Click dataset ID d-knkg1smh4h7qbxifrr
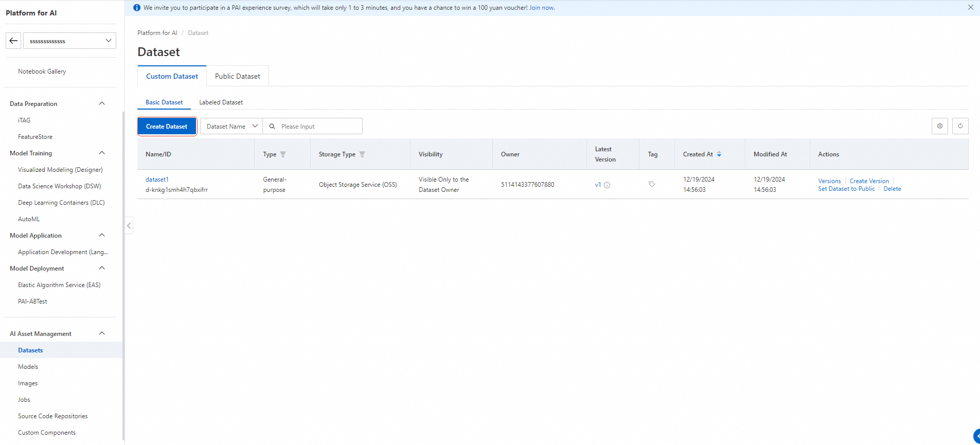Image resolution: width=980 pixels, height=445 pixels. [176, 190]
